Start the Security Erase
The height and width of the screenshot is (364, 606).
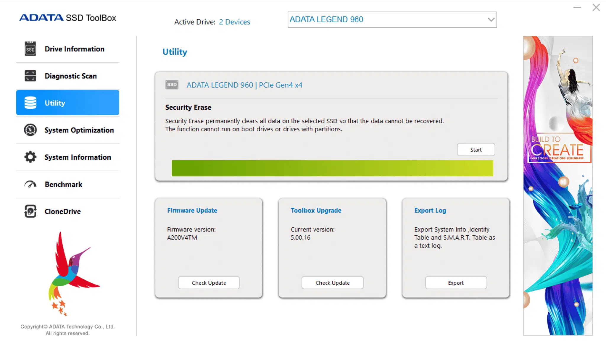pyautogui.click(x=476, y=150)
